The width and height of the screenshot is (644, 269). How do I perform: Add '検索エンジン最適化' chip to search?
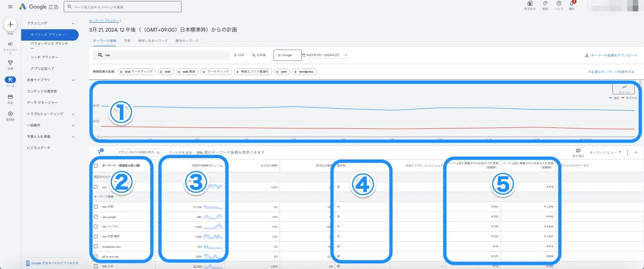click(x=253, y=72)
